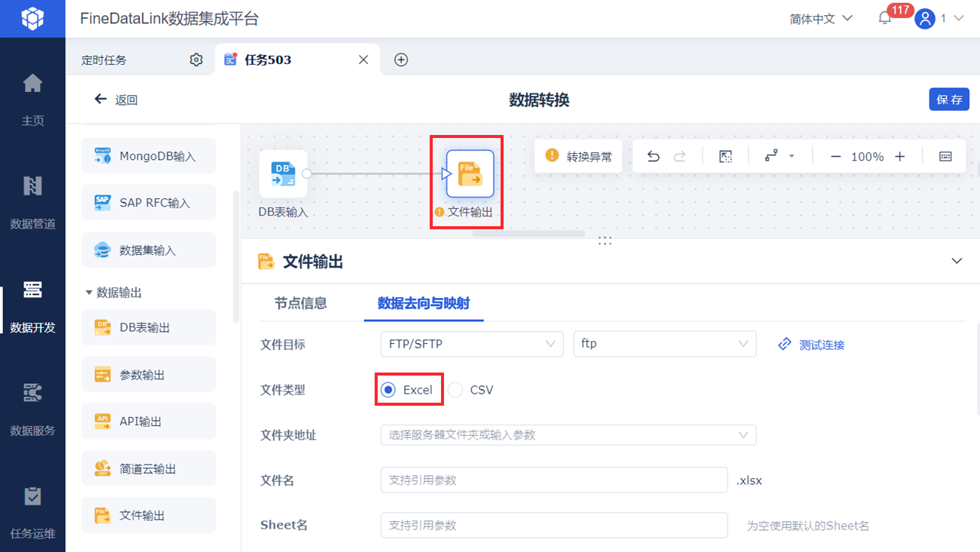Open the 简体中文 language dropdown
The height and width of the screenshot is (552, 980).
click(821, 19)
